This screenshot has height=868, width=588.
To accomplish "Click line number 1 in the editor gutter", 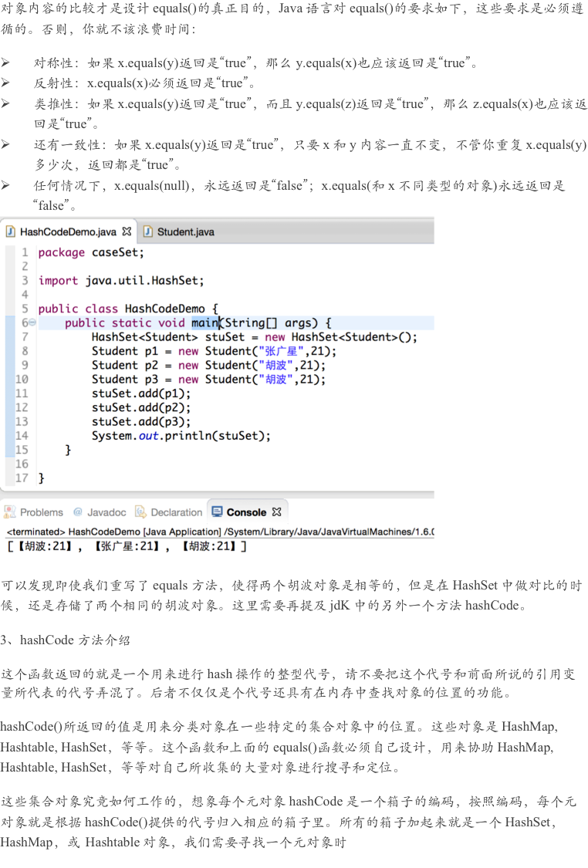I will point(25,252).
